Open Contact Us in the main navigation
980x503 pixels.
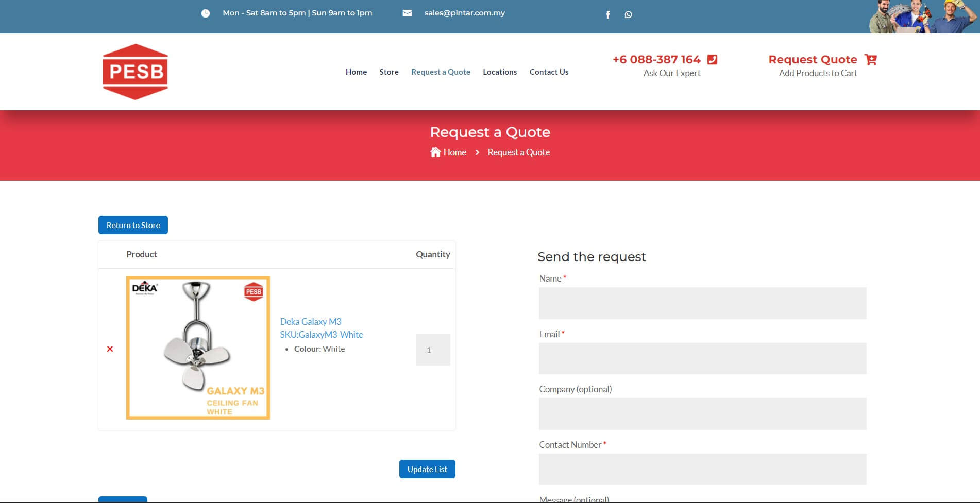pos(549,72)
